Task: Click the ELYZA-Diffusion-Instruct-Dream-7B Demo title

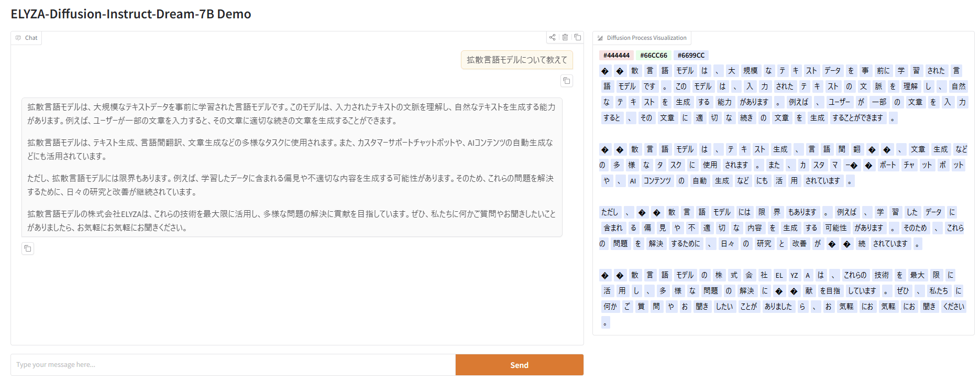Action: pyautogui.click(x=131, y=14)
